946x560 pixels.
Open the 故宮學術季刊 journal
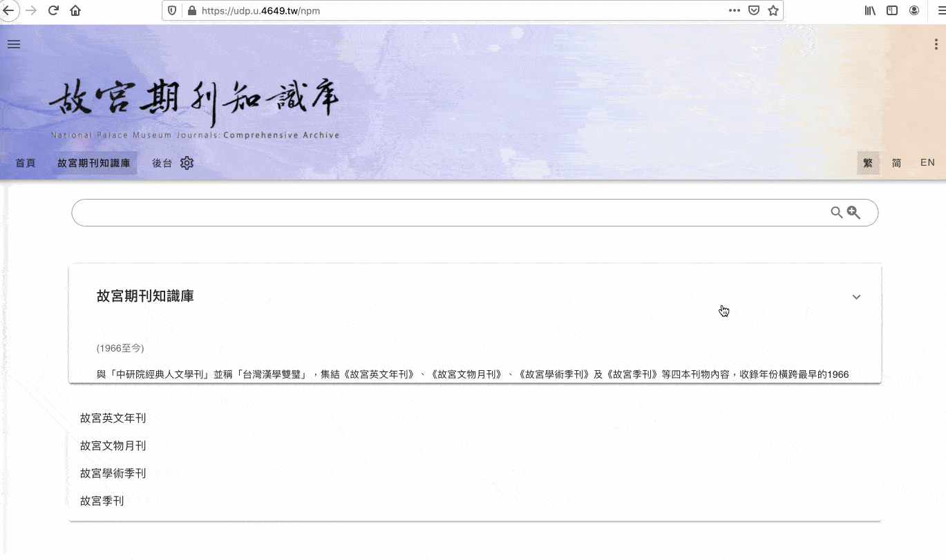(113, 473)
